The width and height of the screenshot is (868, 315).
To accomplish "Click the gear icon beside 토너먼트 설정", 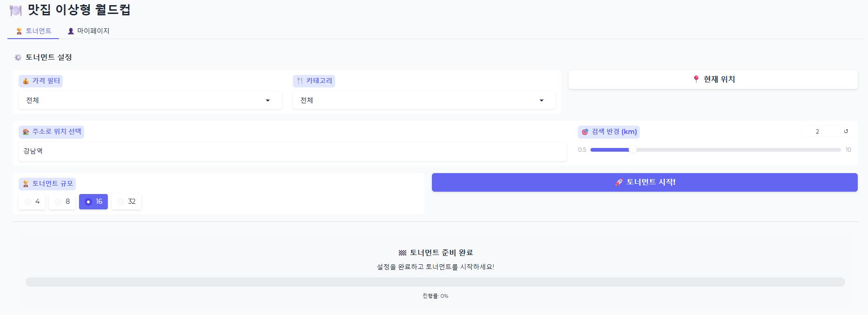I will pos(18,57).
